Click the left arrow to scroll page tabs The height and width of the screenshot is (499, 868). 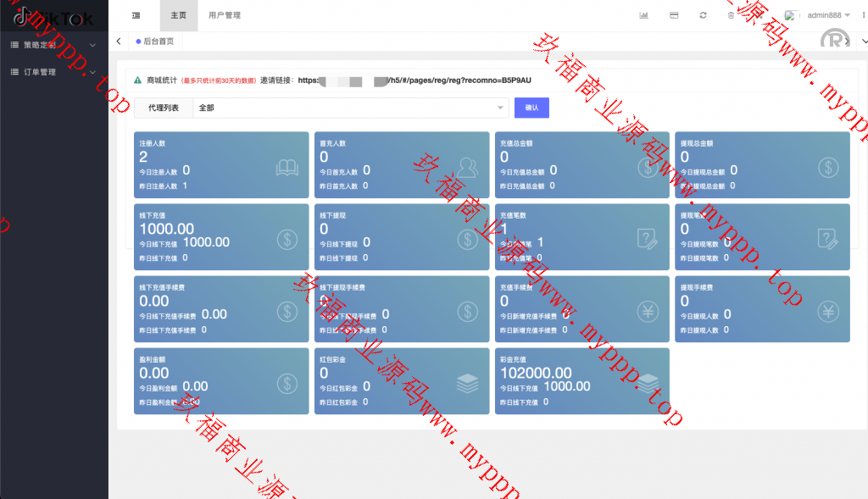(x=118, y=41)
